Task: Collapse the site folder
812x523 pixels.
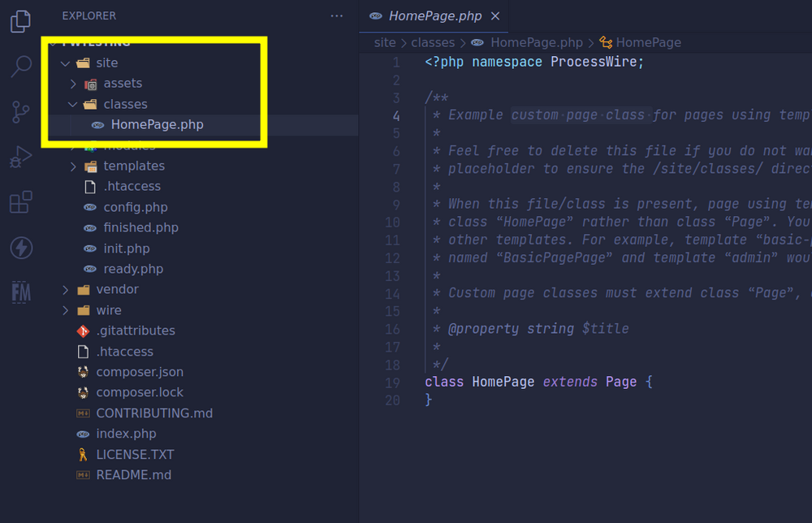Action: pyautogui.click(x=106, y=63)
